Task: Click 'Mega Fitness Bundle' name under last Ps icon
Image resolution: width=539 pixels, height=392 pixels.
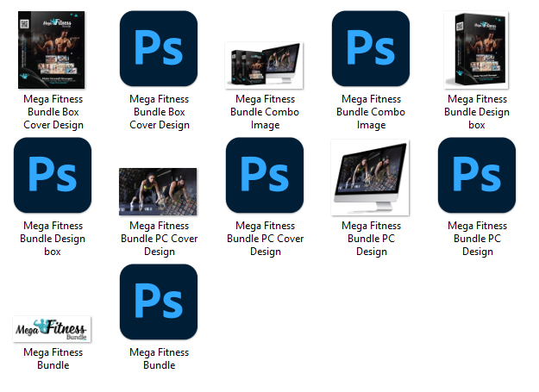Action: [x=160, y=358]
